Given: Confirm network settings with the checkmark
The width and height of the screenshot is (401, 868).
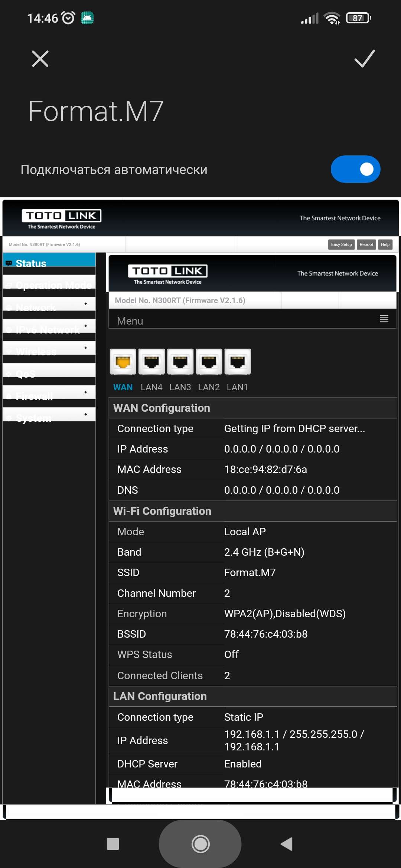Looking at the screenshot, I should [x=365, y=59].
